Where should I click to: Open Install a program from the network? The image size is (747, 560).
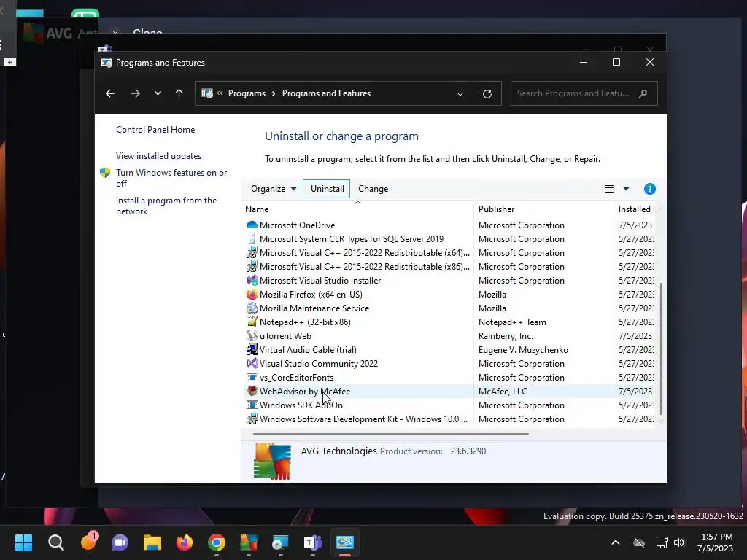(166, 206)
